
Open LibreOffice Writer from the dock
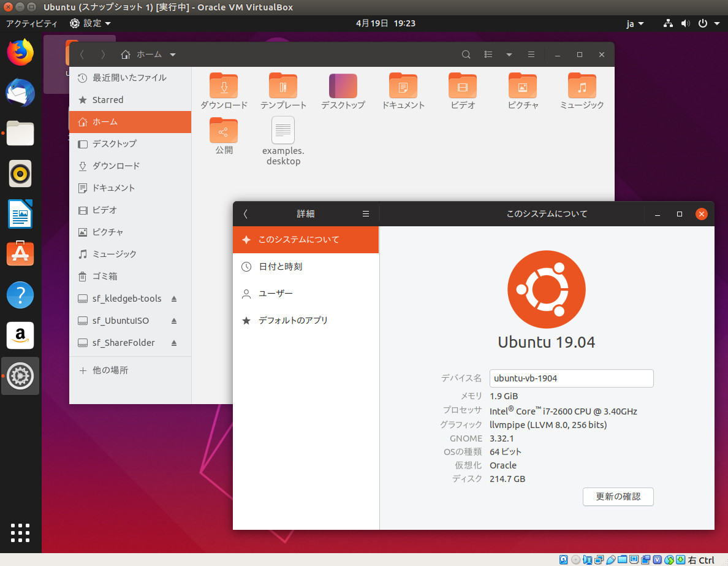pyautogui.click(x=20, y=214)
